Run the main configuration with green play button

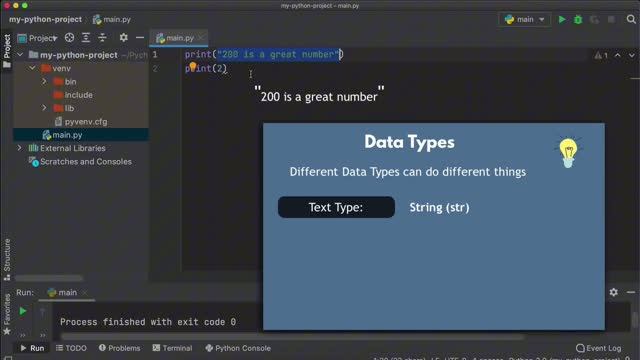[x=562, y=19]
